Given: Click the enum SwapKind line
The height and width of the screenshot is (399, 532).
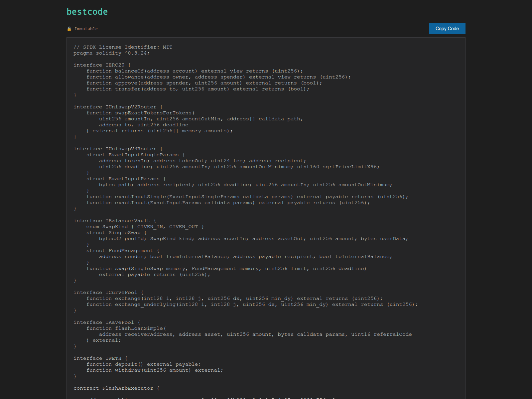Looking at the screenshot, I should (145, 227).
